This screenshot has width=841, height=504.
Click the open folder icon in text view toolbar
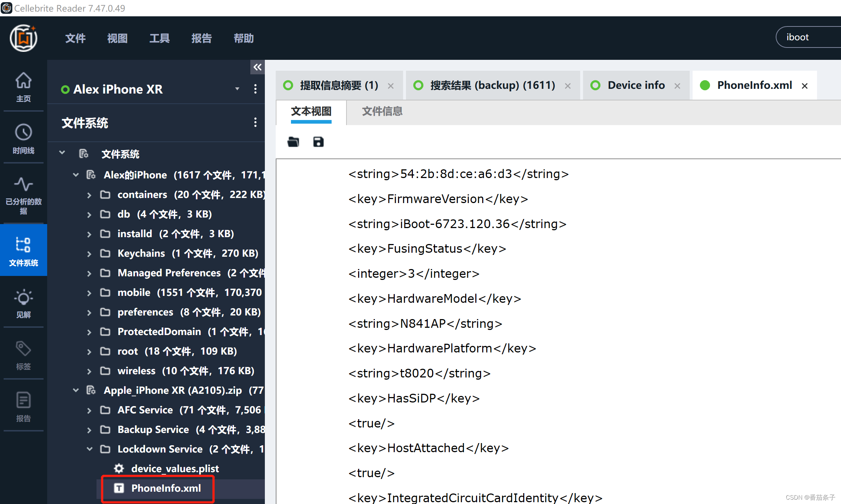click(293, 142)
